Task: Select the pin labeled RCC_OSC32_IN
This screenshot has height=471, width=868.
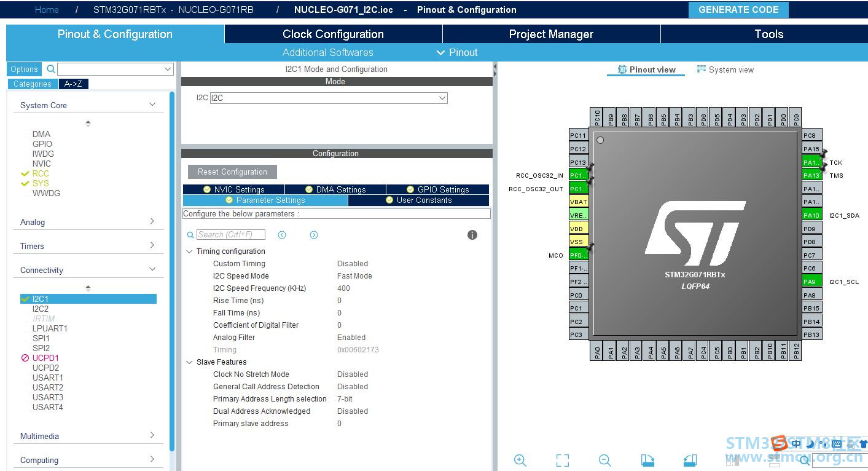Action: click(579, 175)
